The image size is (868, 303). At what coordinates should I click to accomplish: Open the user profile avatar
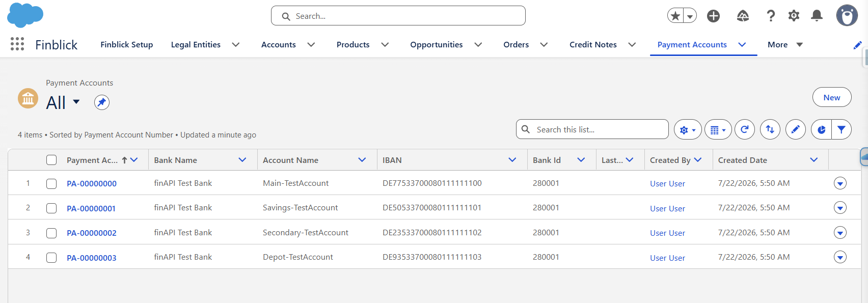pyautogui.click(x=847, y=15)
